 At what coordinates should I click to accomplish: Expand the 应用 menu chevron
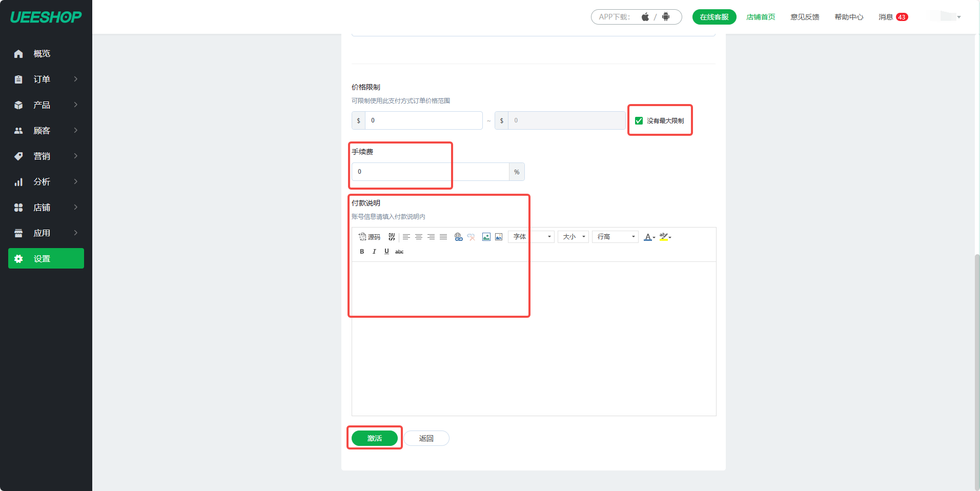click(x=76, y=233)
